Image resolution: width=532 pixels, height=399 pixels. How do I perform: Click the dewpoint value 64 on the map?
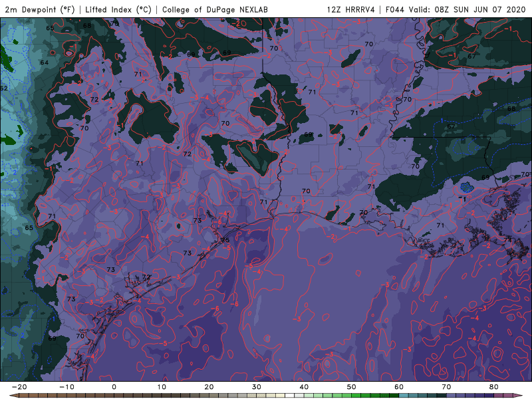pyautogui.click(x=45, y=63)
